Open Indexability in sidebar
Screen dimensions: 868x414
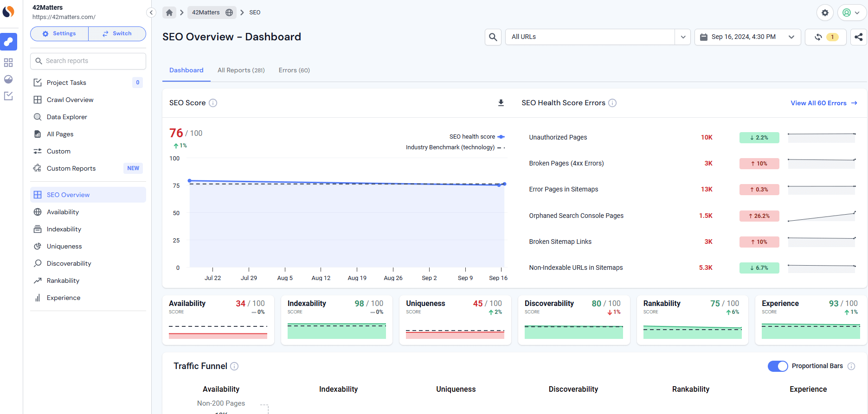coord(88,229)
